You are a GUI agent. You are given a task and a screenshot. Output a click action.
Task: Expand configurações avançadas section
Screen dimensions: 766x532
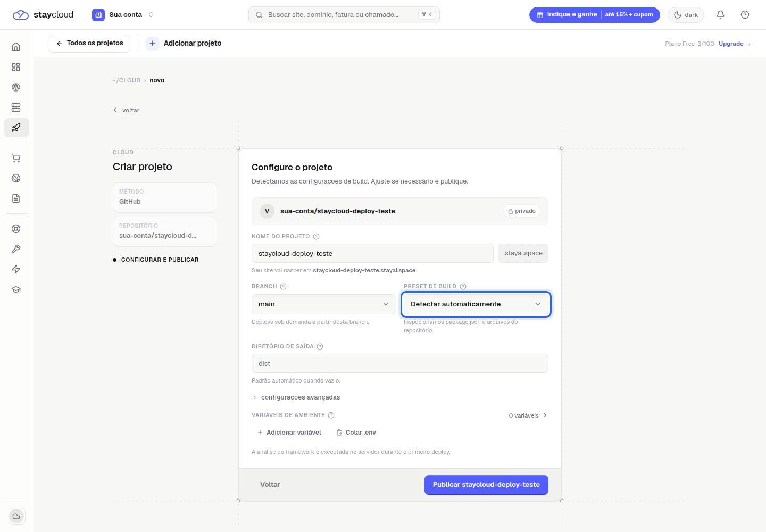(296, 397)
